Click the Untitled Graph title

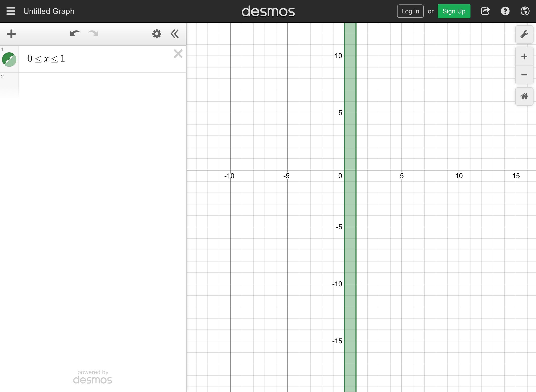[49, 11]
